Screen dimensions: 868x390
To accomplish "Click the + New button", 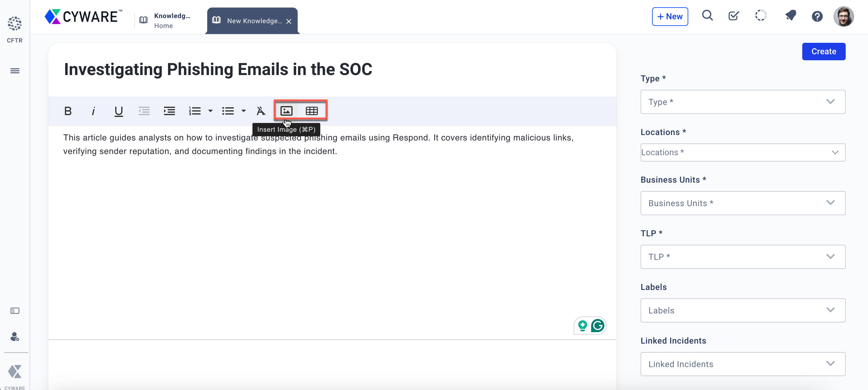I will (670, 17).
